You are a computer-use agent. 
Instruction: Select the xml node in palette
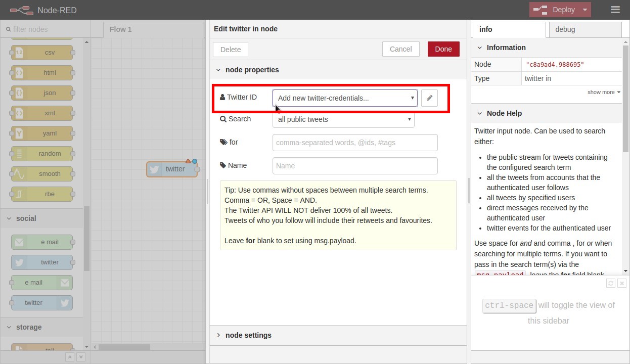click(x=42, y=113)
